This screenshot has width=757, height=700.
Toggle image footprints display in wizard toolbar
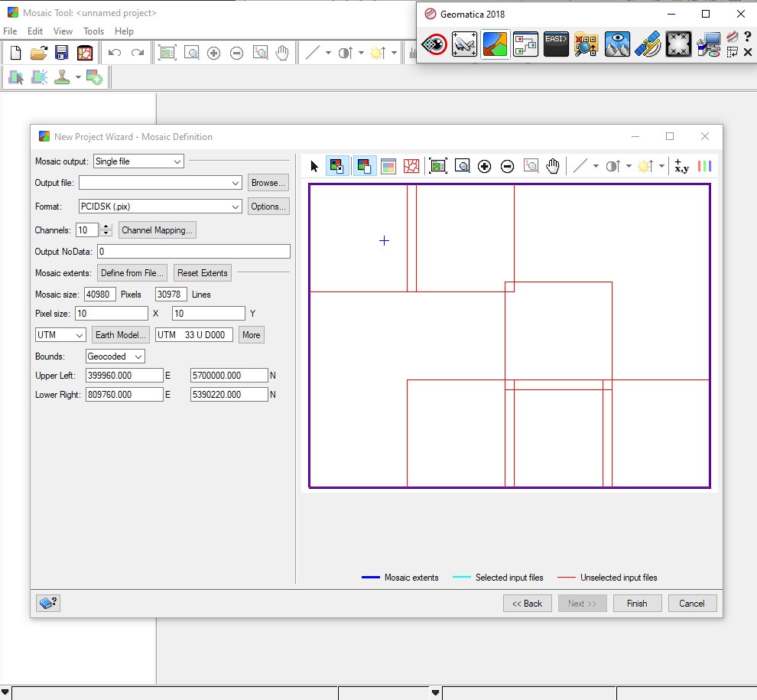365,166
